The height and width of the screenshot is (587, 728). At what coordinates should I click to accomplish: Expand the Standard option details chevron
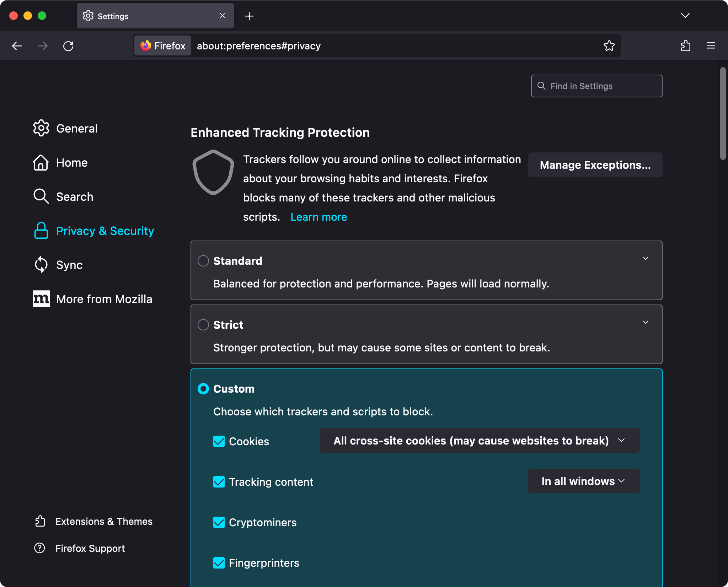click(646, 258)
